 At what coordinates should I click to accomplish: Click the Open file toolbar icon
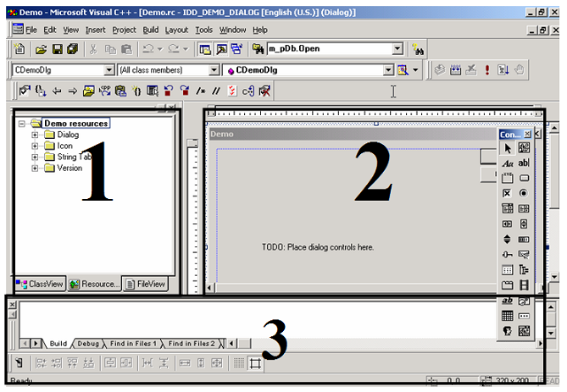(40, 50)
